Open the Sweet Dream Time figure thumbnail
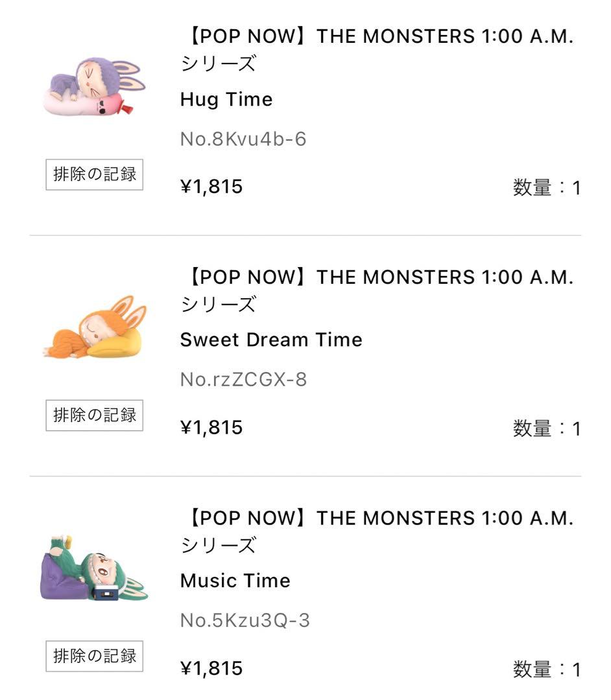 click(x=95, y=328)
